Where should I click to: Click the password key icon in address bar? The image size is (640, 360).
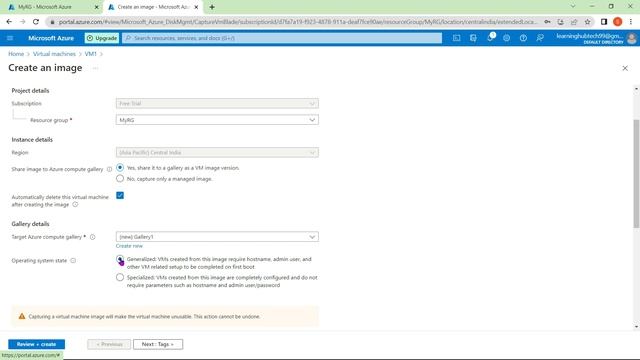(x=547, y=22)
